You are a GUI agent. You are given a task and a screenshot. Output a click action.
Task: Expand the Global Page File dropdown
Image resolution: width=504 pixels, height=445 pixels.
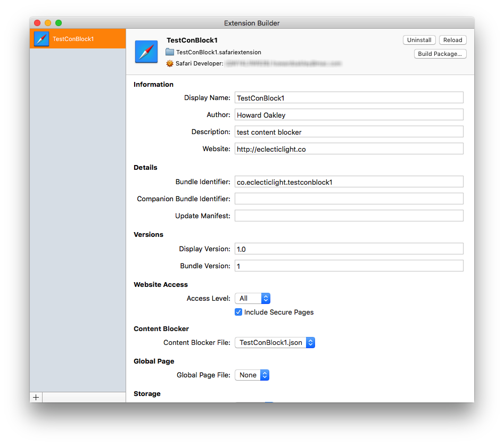click(x=252, y=375)
